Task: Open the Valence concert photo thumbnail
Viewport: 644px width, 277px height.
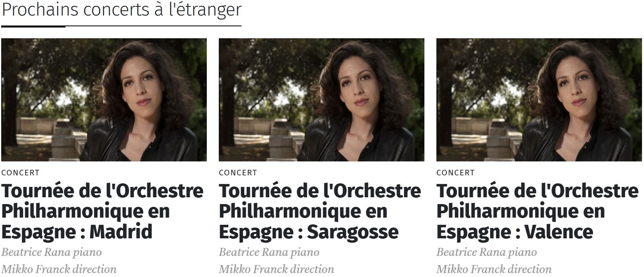Action: pos(539,100)
